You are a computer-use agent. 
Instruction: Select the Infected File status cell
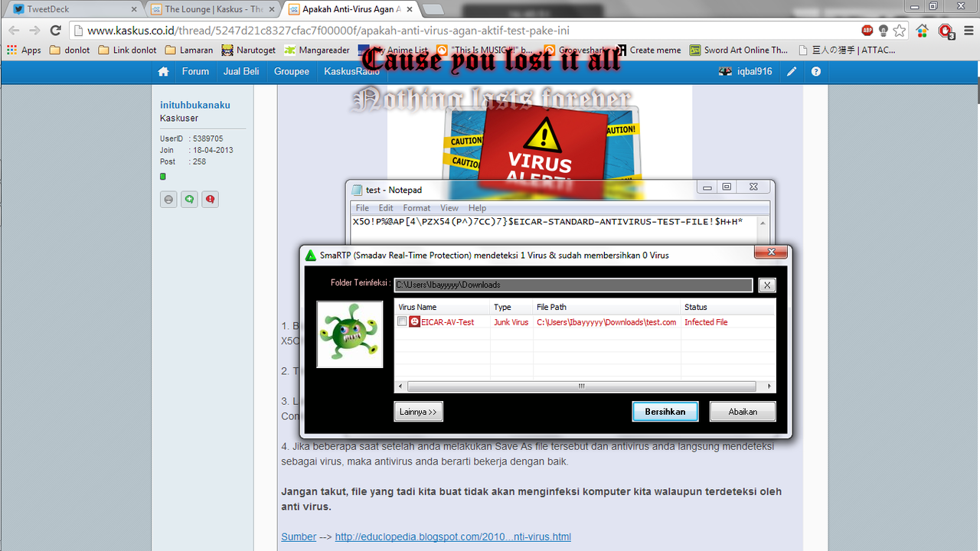click(x=706, y=322)
